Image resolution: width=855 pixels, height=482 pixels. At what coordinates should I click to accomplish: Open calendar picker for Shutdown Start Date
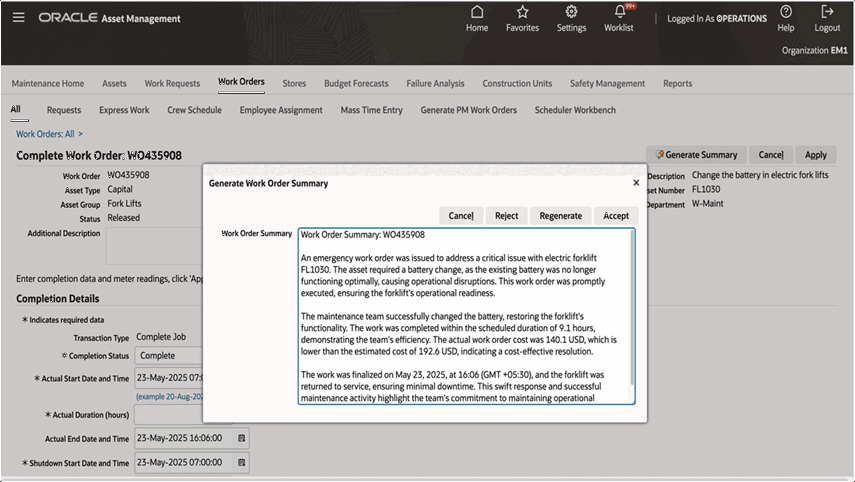pos(242,462)
